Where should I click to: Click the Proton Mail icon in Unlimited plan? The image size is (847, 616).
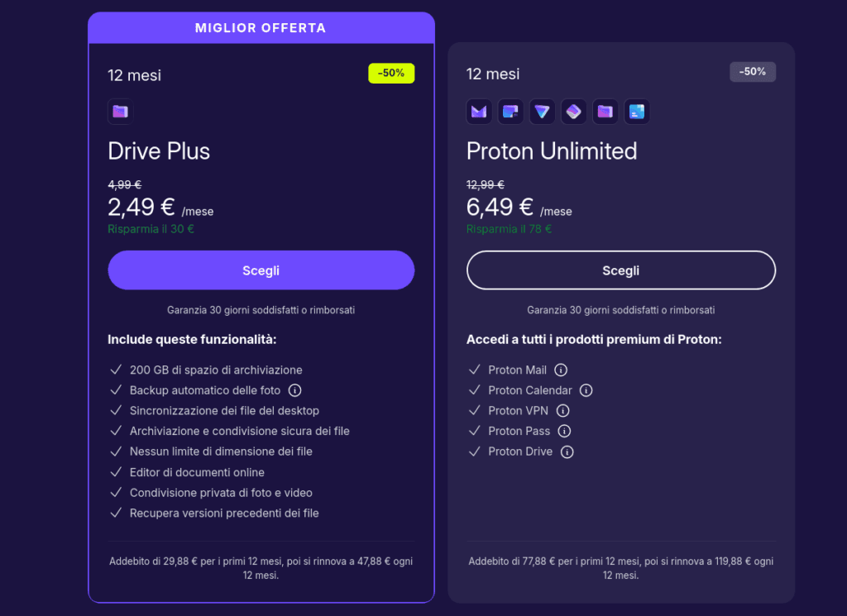[x=479, y=112]
